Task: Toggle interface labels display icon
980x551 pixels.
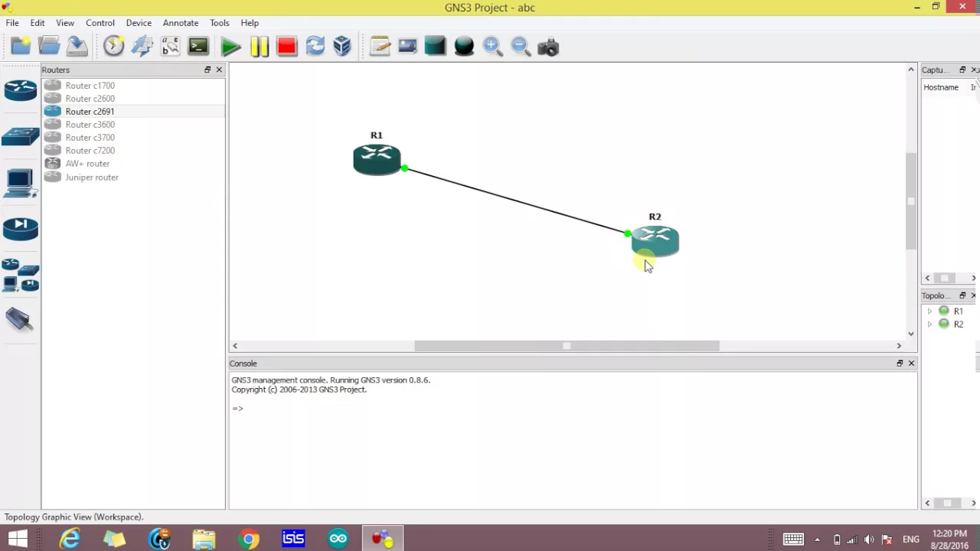Action: point(142,47)
